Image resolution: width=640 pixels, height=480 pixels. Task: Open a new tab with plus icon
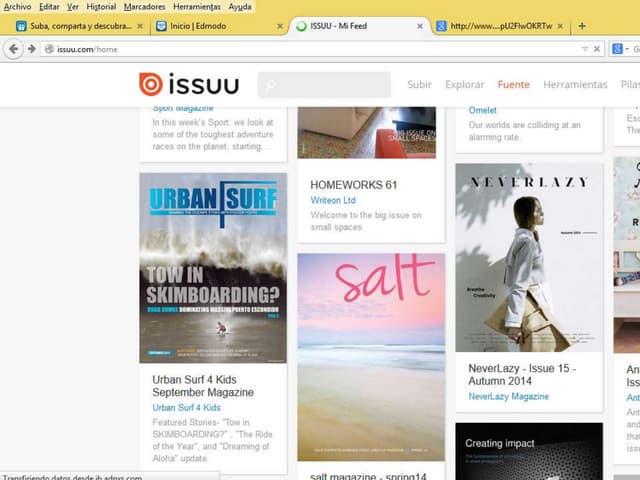click(x=582, y=26)
